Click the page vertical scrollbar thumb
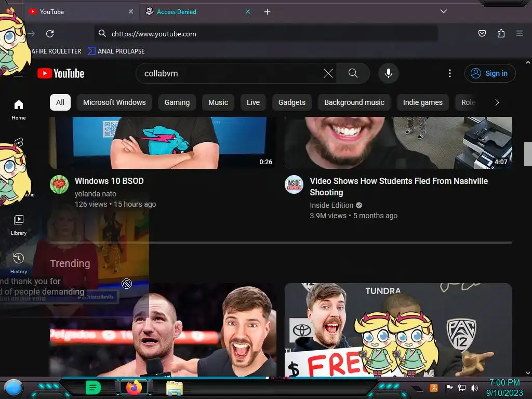Viewport: 532px width, 399px height. point(528,154)
